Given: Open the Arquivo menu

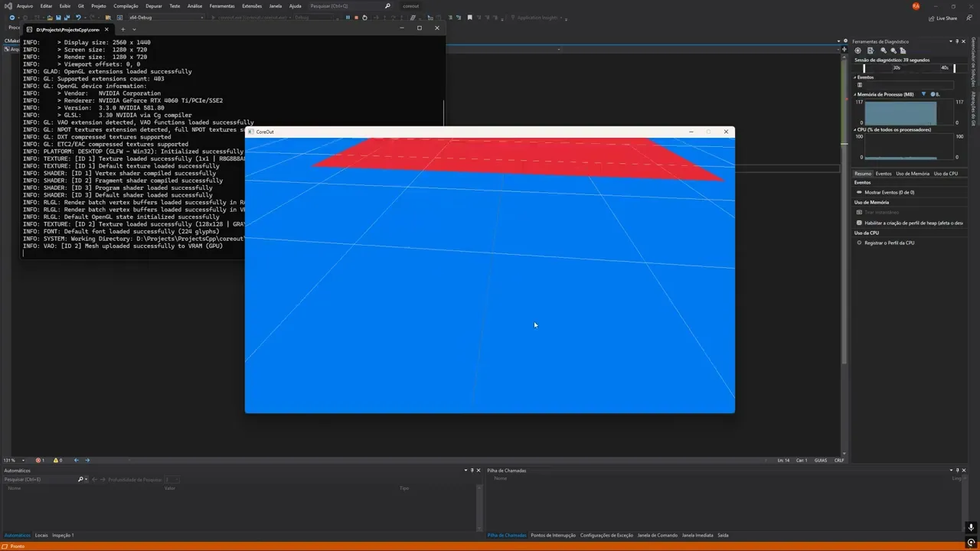Looking at the screenshot, I should (x=24, y=5).
